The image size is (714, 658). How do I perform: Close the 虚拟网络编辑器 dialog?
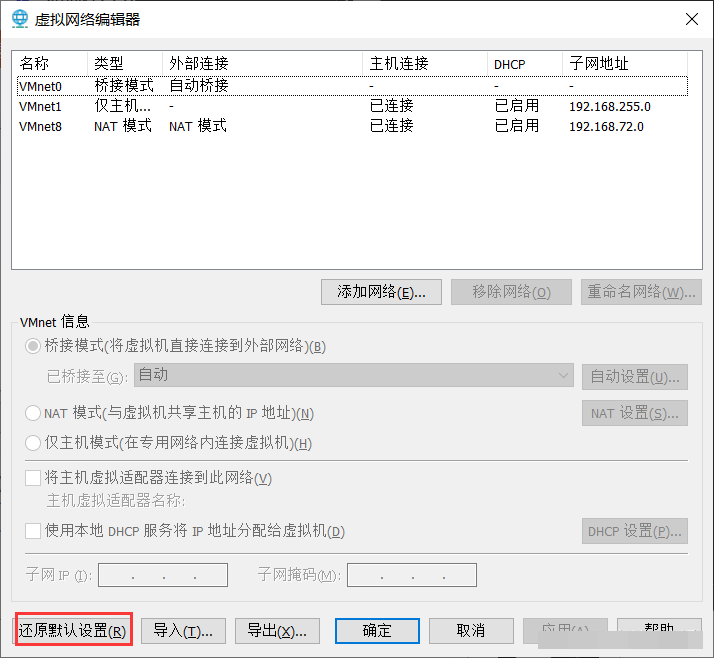692,19
